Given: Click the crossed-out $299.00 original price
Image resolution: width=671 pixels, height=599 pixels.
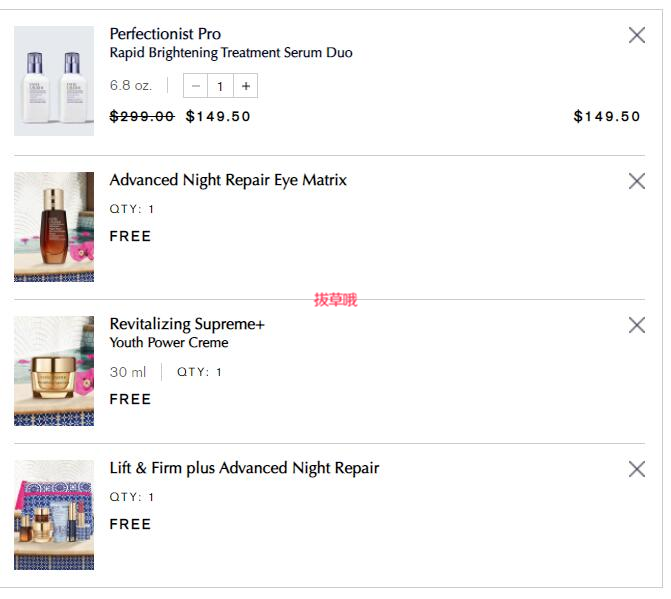Looking at the screenshot, I should [x=142, y=117].
